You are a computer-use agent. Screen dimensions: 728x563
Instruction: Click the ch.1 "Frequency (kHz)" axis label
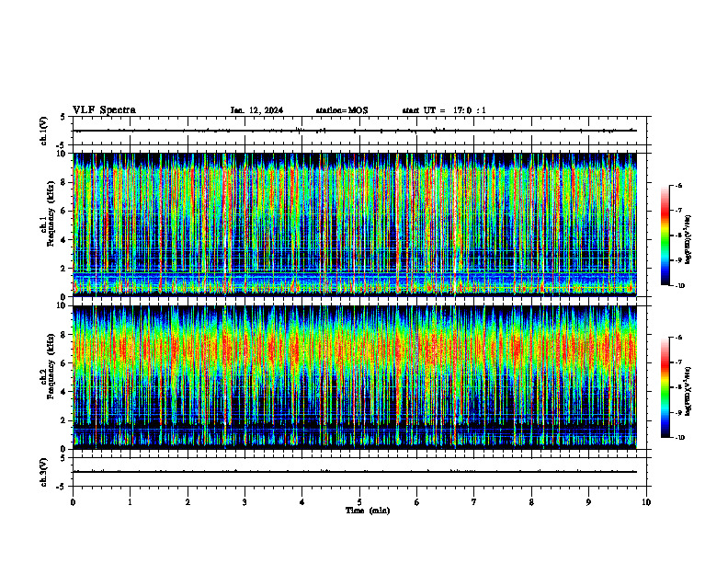pyautogui.click(x=51, y=213)
